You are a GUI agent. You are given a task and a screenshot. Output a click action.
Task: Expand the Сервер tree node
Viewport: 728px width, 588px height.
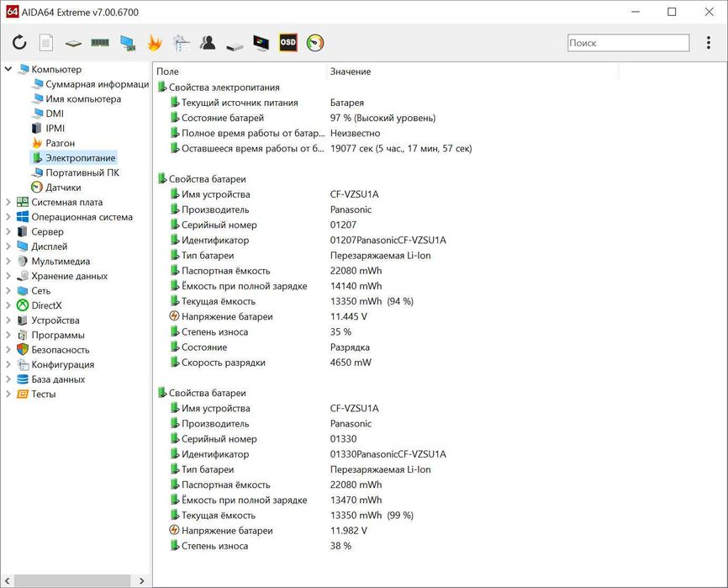click(8, 232)
